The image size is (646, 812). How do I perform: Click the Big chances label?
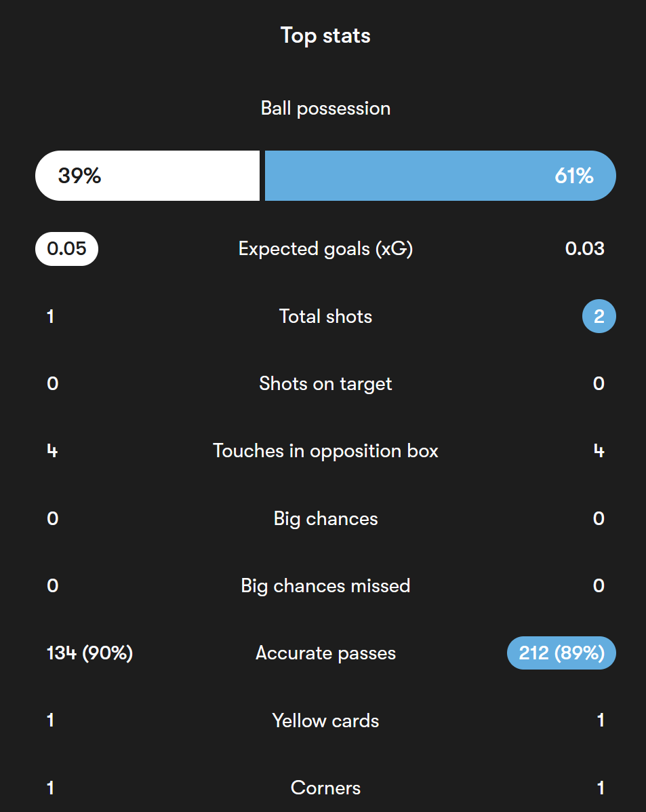325,518
